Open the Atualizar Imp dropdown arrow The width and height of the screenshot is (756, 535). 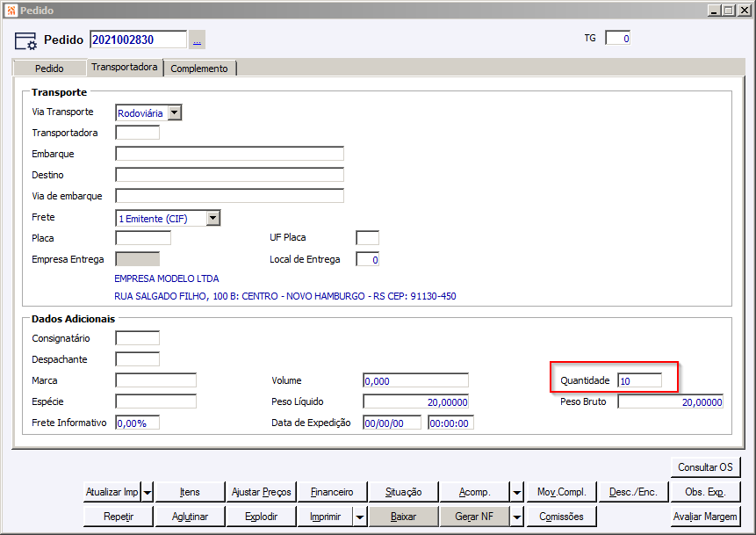[147, 493]
